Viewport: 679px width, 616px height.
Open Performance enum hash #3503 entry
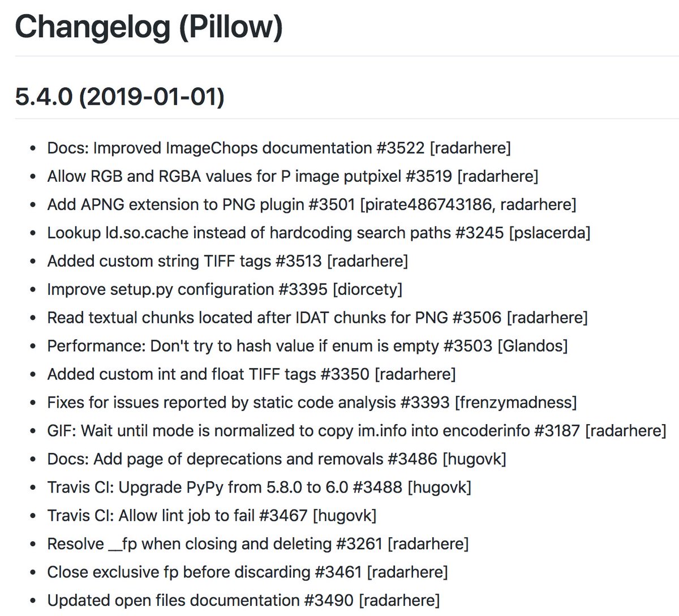click(307, 346)
